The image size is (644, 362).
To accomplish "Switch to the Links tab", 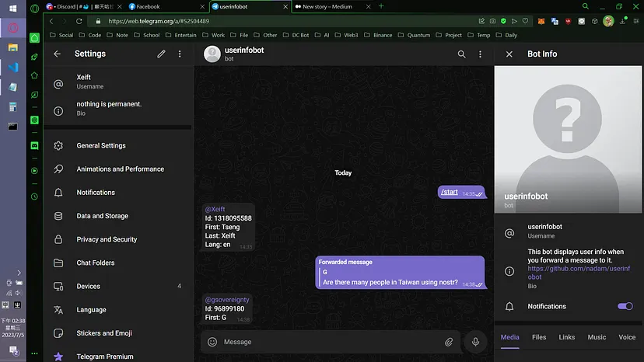I will click(x=567, y=337).
